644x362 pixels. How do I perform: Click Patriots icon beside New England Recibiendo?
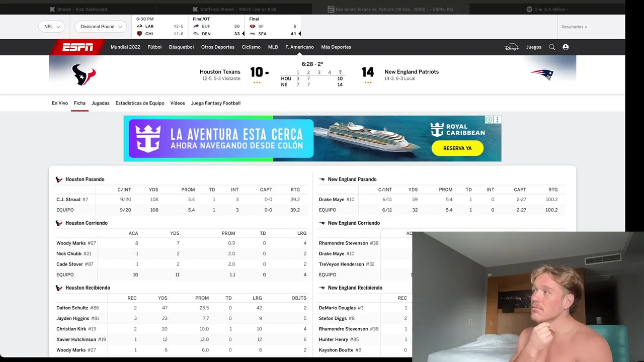(322, 288)
